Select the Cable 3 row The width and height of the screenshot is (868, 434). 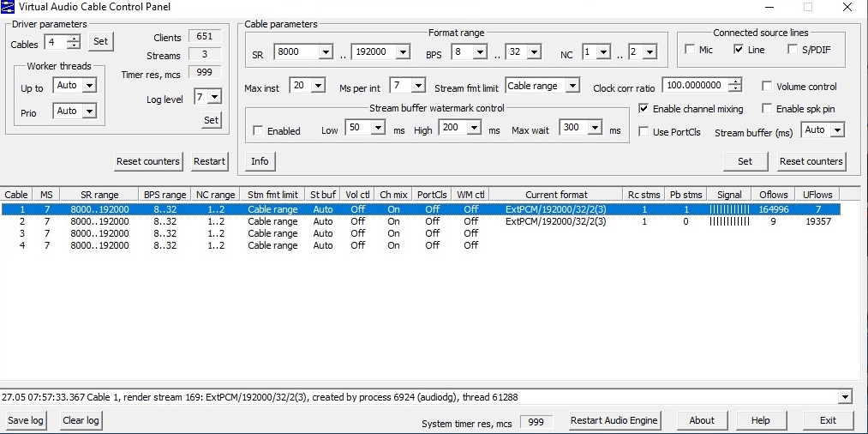[x=421, y=233]
